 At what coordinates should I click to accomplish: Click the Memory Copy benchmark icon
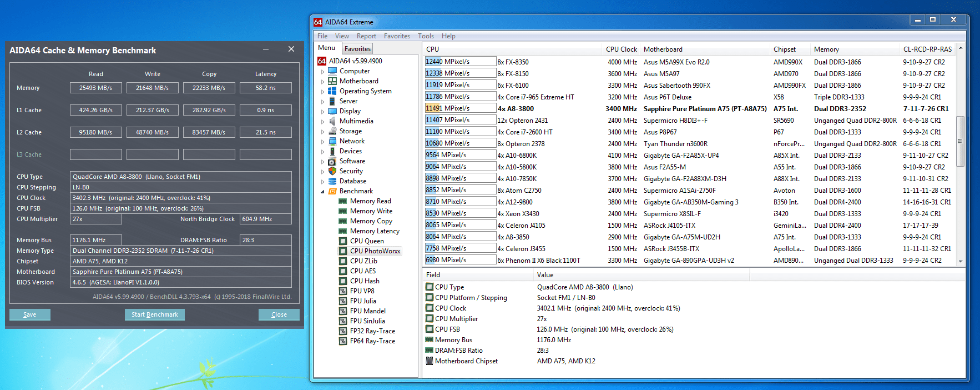[343, 221]
